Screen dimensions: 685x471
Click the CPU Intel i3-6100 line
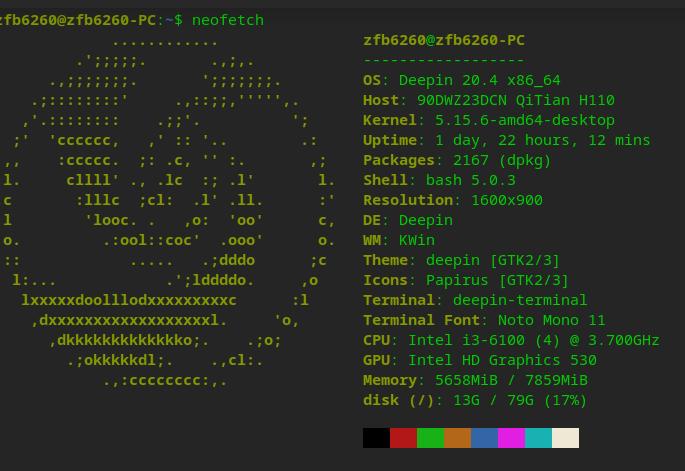(511, 340)
